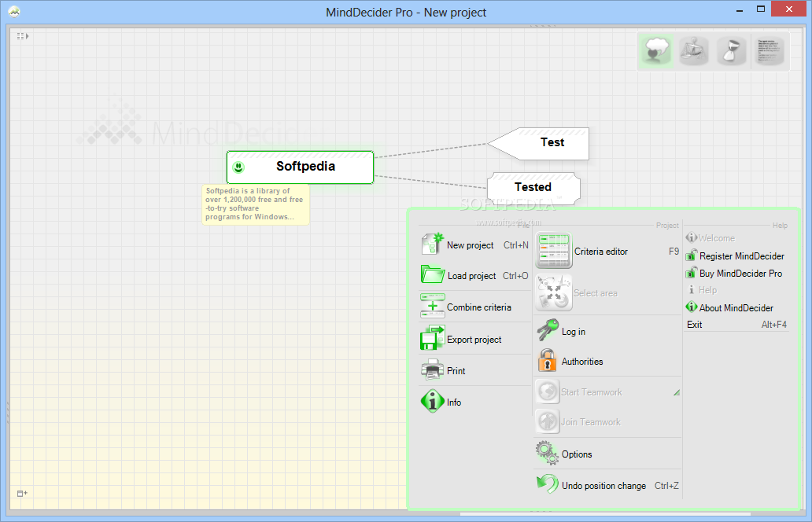Expand the Start Teamwork submenu arrow
The image size is (812, 522).
click(x=677, y=392)
